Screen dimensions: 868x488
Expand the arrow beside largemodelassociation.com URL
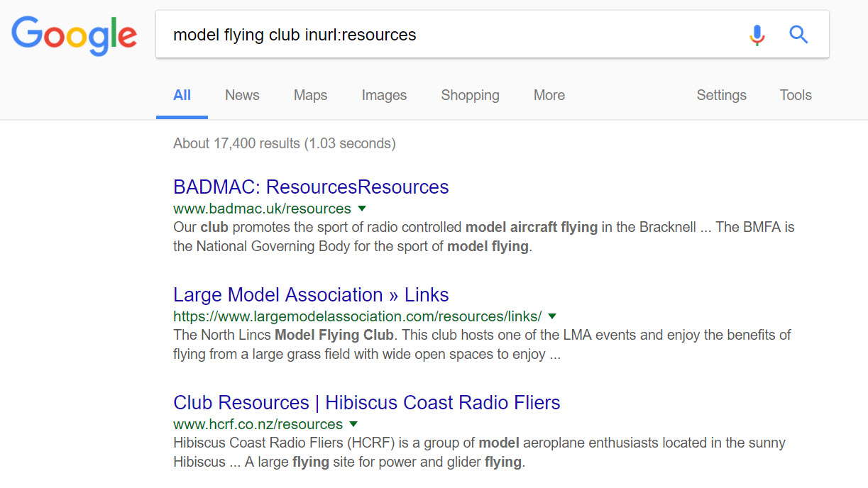click(552, 316)
